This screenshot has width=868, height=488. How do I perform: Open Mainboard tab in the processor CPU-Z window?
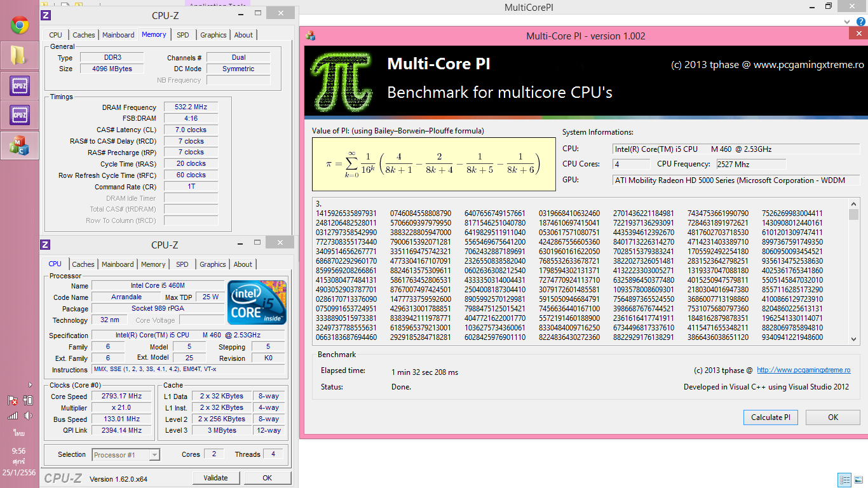118,264
